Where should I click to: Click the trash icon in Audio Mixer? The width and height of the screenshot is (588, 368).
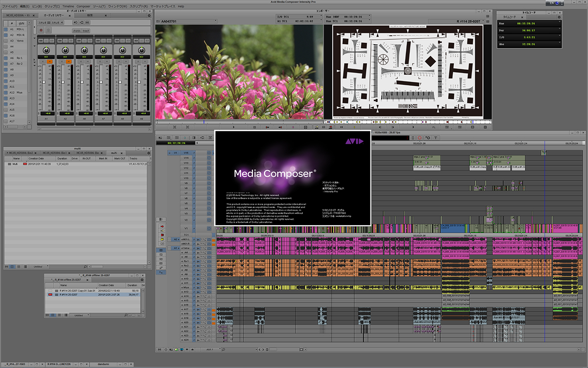click(49, 30)
